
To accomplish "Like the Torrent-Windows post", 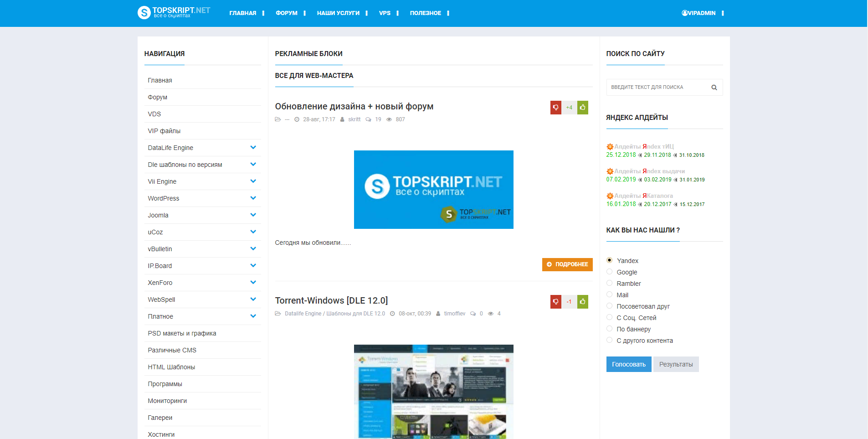I will [x=582, y=302].
